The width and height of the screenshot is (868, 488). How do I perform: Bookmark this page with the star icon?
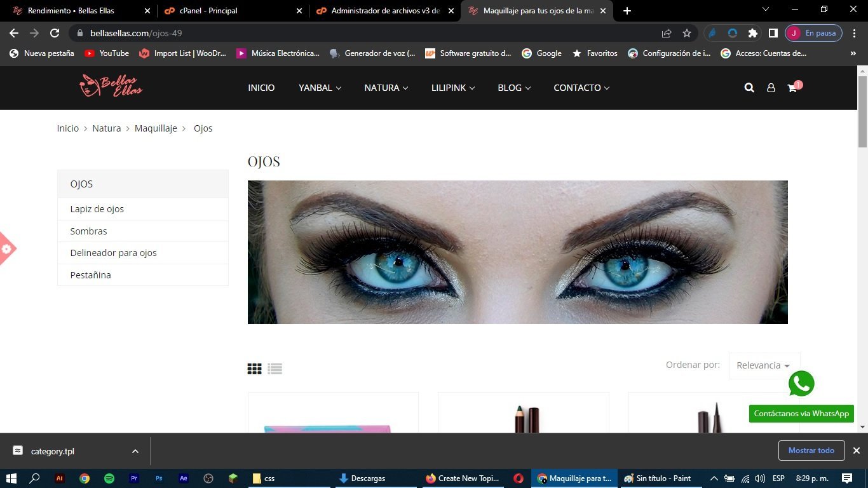tap(687, 33)
